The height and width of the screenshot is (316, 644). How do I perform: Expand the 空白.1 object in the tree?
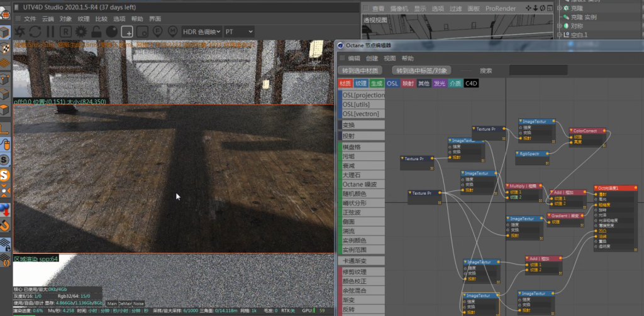click(x=559, y=35)
